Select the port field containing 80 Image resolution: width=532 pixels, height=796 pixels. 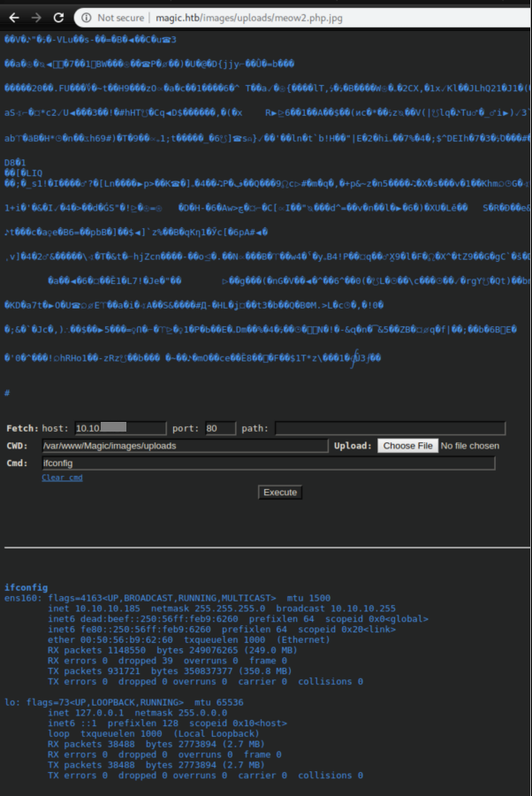[x=219, y=428]
